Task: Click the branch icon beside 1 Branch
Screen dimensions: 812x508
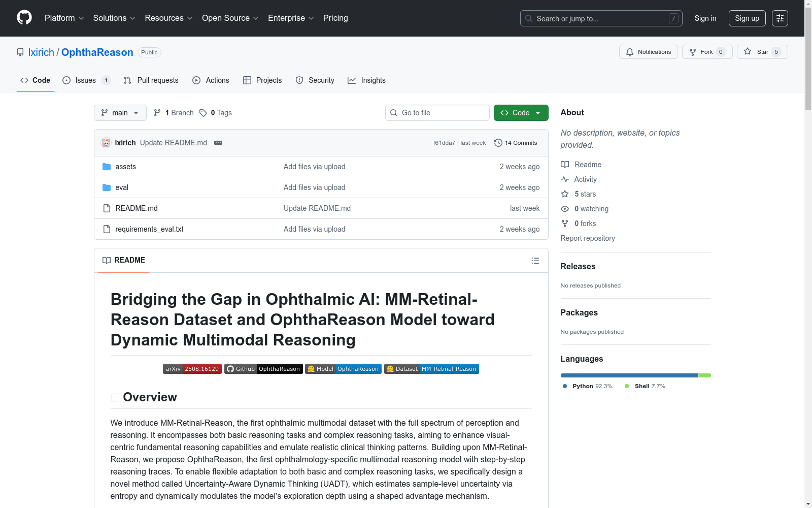Action: click(157, 113)
